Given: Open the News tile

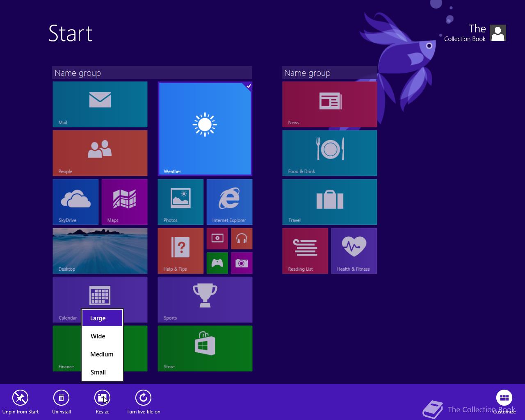Looking at the screenshot, I should pyautogui.click(x=330, y=104).
